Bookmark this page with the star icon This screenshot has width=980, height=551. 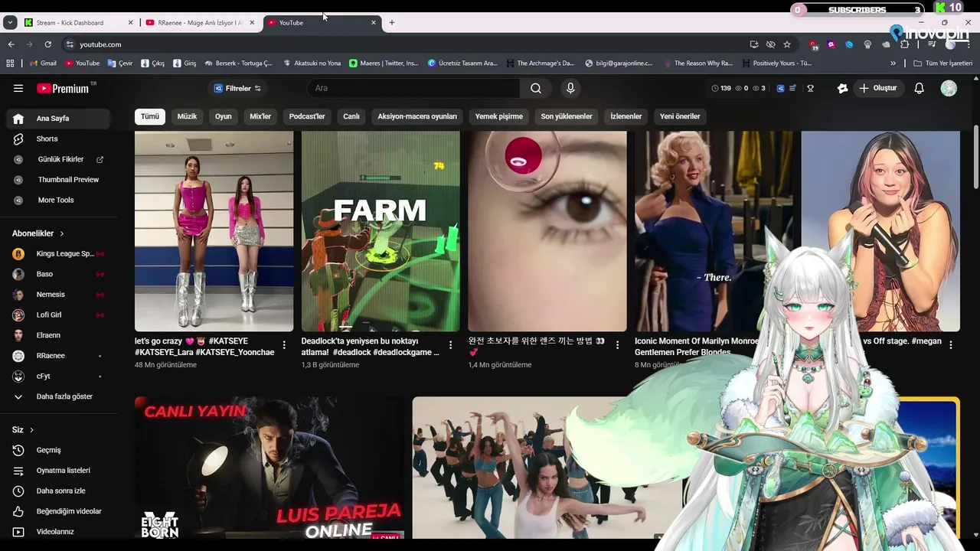point(787,44)
